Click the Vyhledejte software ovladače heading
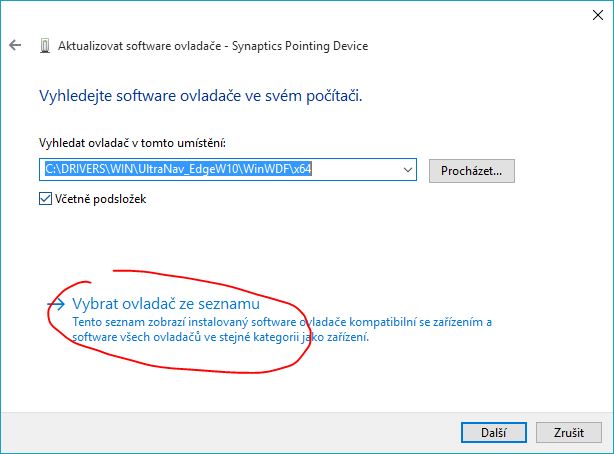This screenshot has width=614, height=454. pyautogui.click(x=200, y=97)
